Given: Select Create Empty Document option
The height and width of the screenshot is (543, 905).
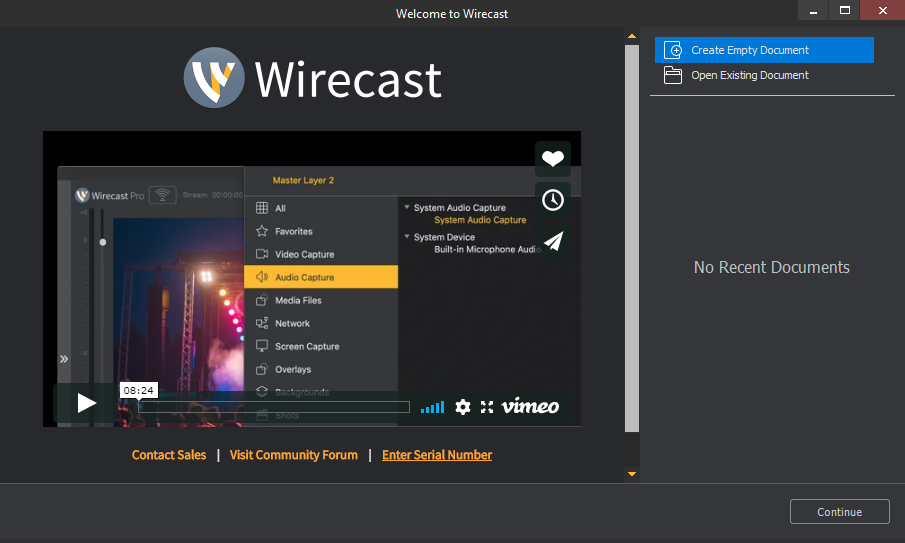Looking at the screenshot, I should point(764,50).
